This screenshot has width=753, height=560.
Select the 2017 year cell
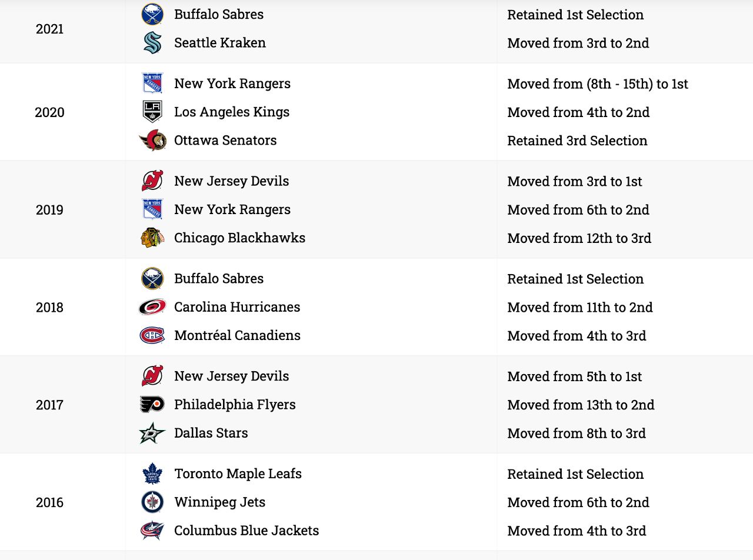[49, 405]
